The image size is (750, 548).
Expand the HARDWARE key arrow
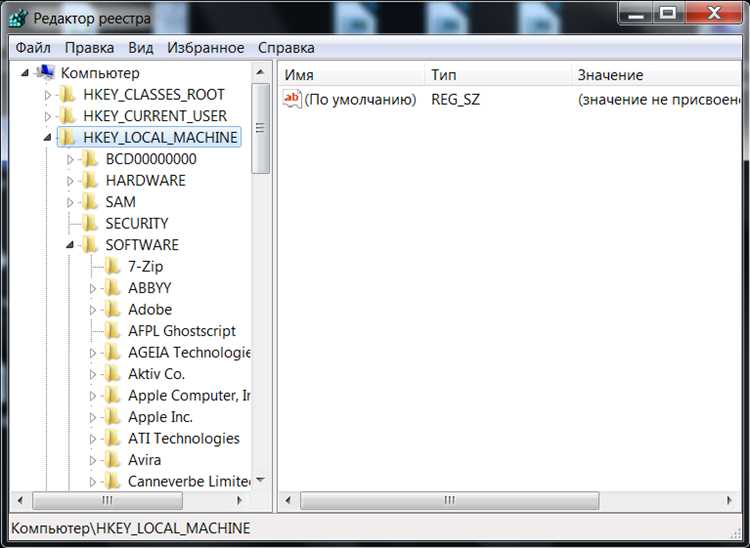coord(70,181)
